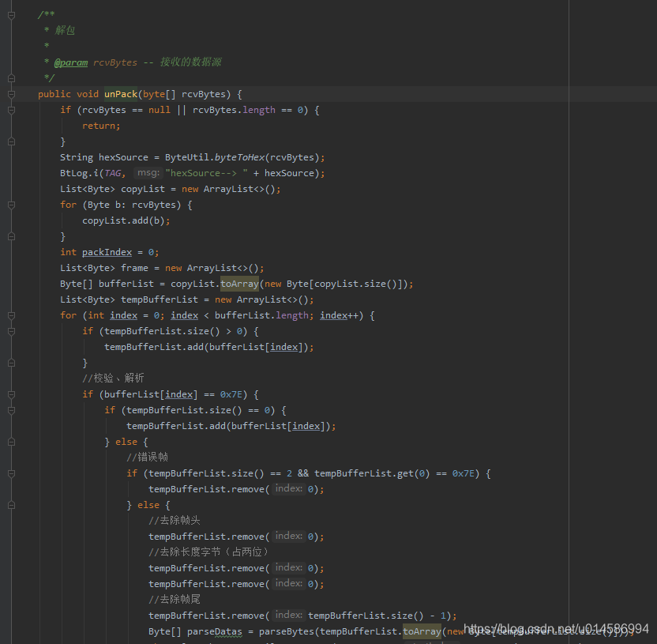The image size is (657, 644).
Task: Collapse the unPack method fold marker
Action: [x=12, y=94]
